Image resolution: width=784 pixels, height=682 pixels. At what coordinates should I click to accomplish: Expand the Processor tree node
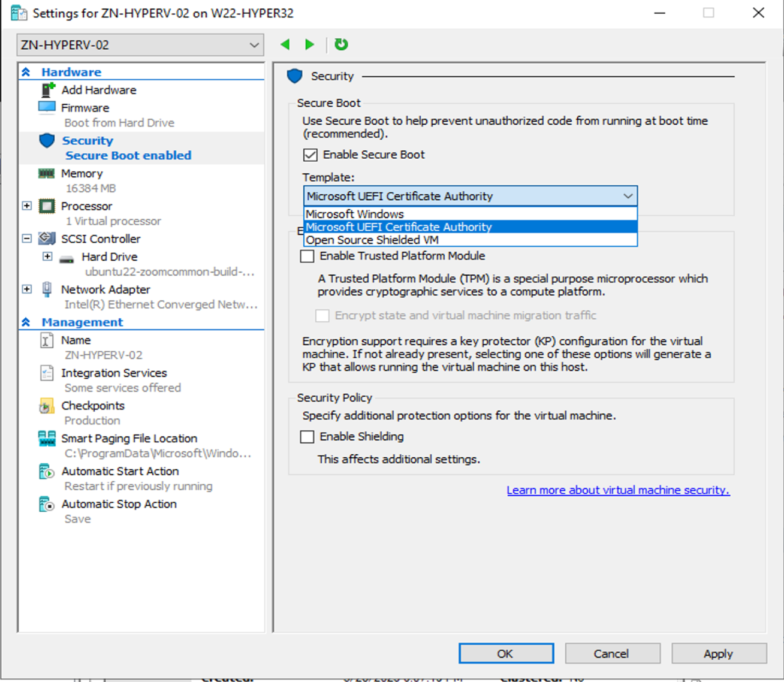(x=27, y=206)
